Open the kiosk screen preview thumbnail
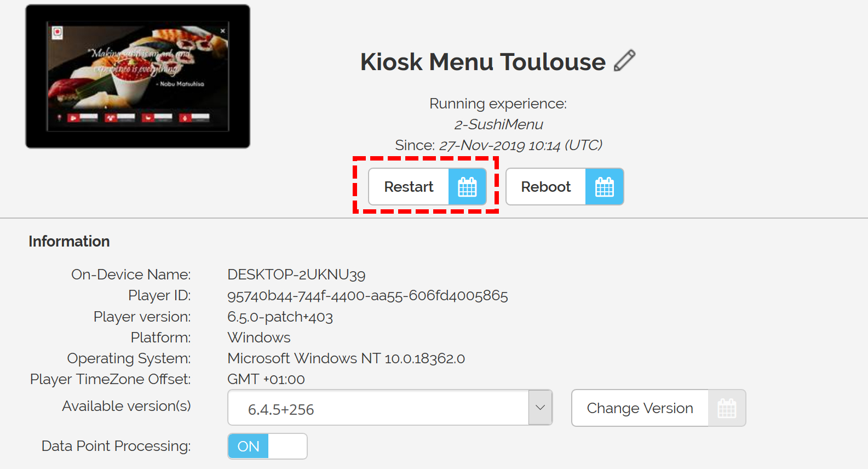Screen dimensions: 868x469 [138, 76]
